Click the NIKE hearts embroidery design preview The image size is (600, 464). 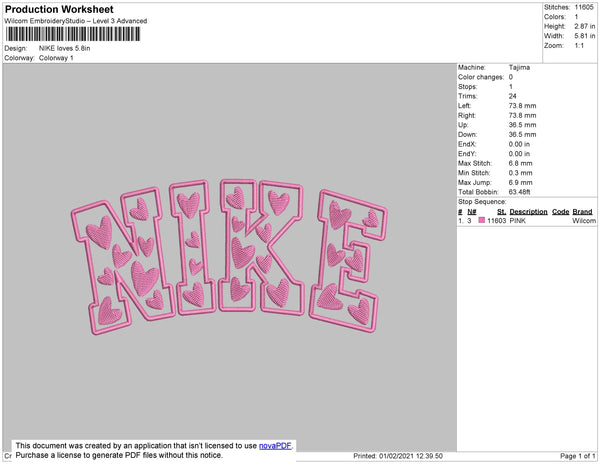[x=230, y=257]
